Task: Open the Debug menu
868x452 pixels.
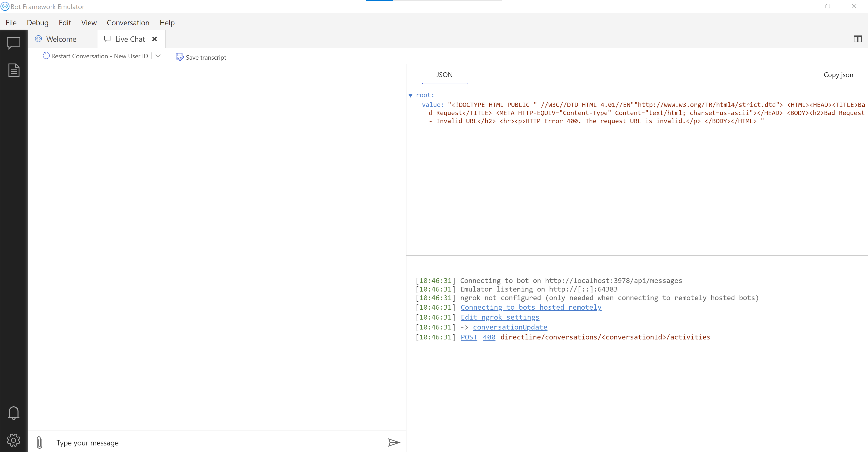Action: (x=37, y=23)
